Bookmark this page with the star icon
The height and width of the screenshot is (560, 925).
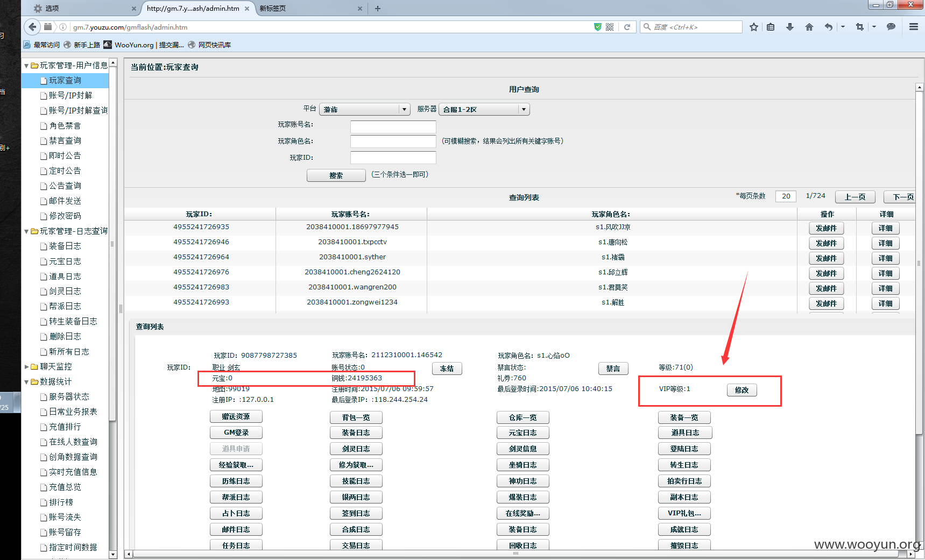click(753, 27)
